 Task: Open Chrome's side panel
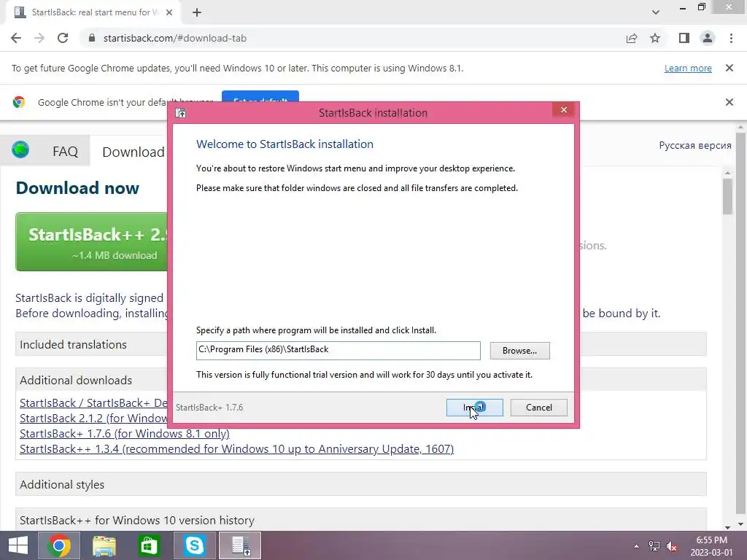click(684, 38)
